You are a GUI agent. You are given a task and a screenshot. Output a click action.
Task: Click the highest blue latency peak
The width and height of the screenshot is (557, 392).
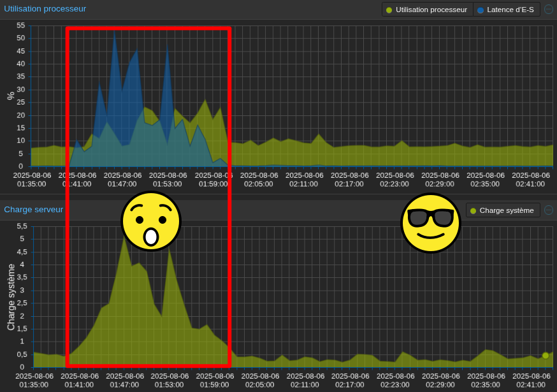(115, 32)
